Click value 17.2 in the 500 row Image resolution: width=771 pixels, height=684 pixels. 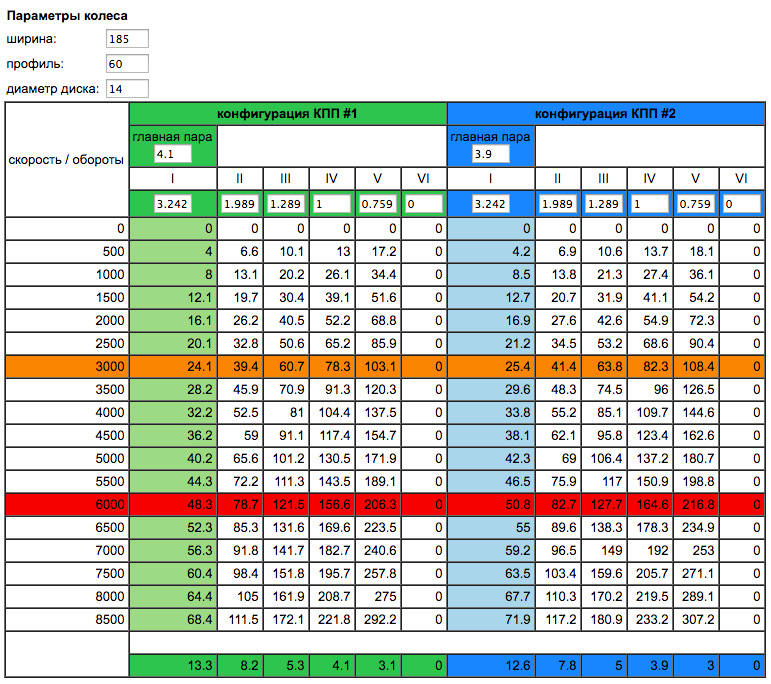(384, 251)
